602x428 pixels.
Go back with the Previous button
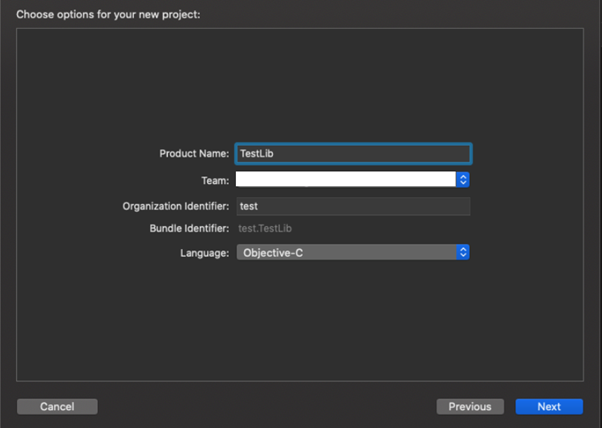(470, 407)
